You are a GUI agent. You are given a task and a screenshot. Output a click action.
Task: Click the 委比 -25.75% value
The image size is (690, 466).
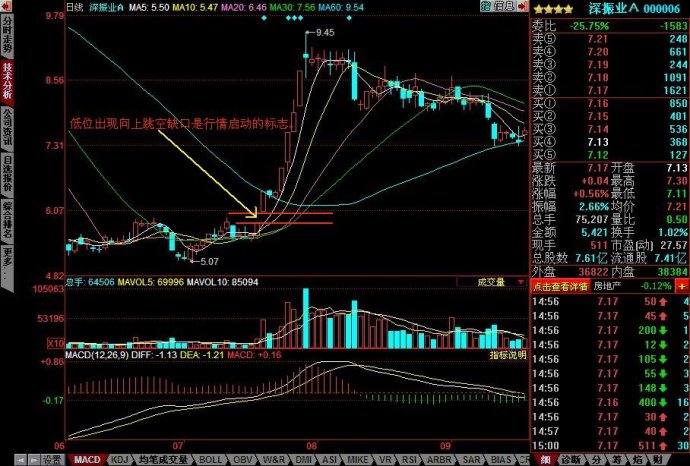[x=589, y=26]
